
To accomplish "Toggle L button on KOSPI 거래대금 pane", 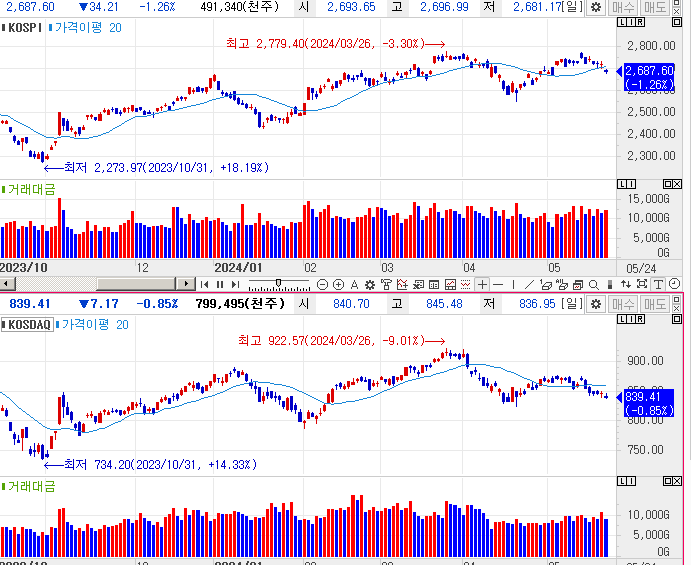I will coord(622,184).
